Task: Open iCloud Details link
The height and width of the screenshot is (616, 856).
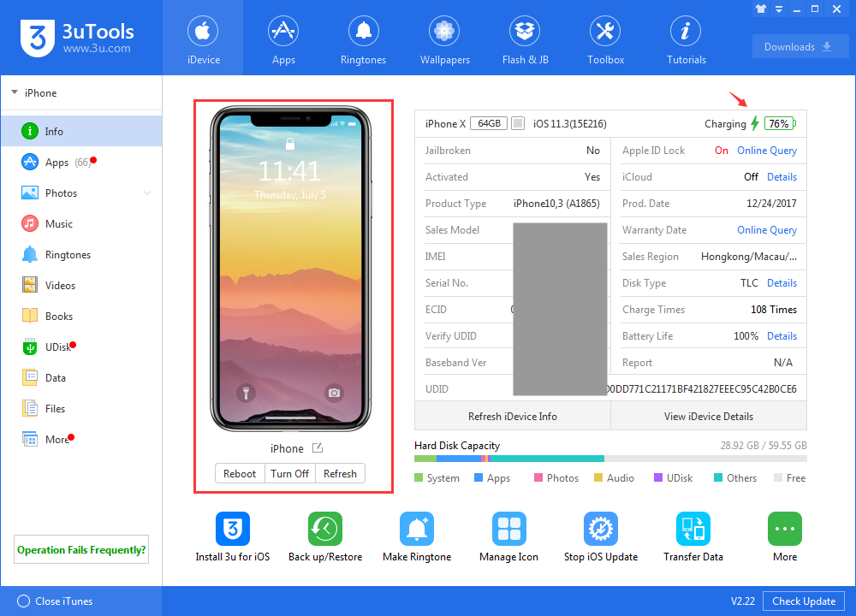Action: pos(782,177)
